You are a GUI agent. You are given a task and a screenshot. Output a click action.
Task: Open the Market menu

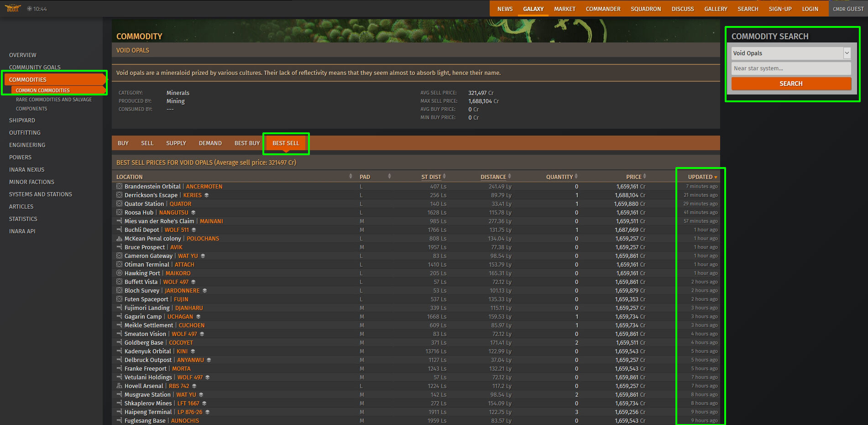tap(565, 9)
